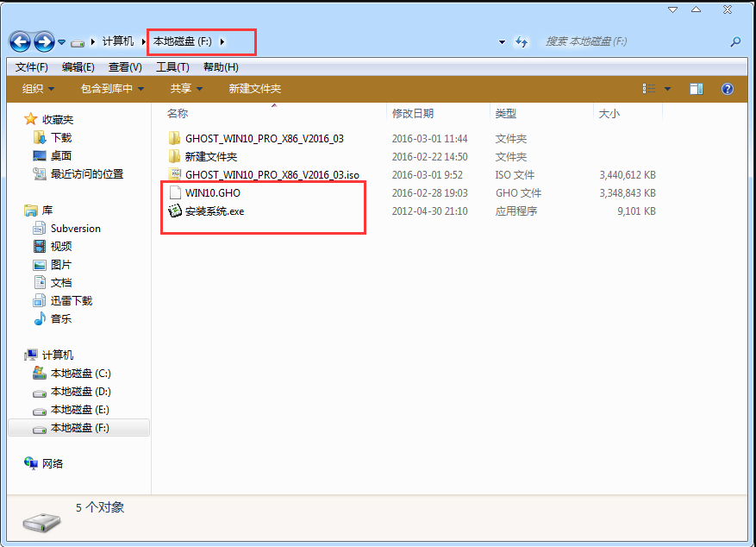Click the search magnifier icon
Image resolution: width=756 pixels, height=547 pixels.
(735, 41)
